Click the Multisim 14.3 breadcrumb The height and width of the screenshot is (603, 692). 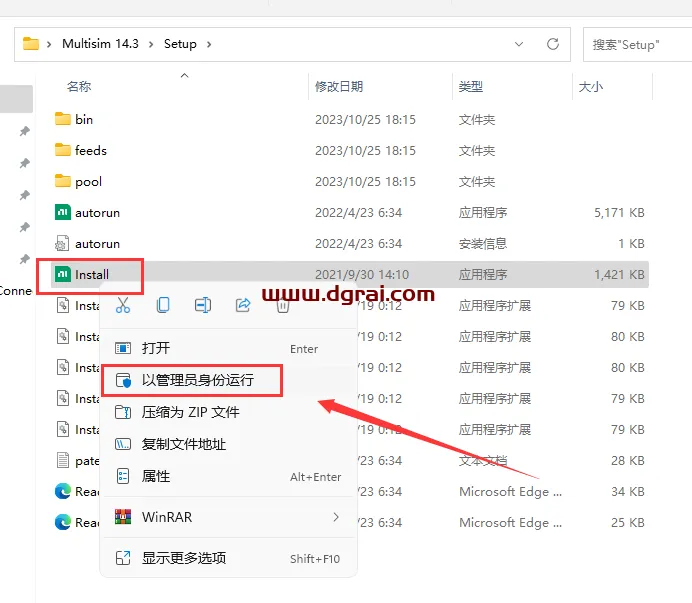(x=100, y=44)
